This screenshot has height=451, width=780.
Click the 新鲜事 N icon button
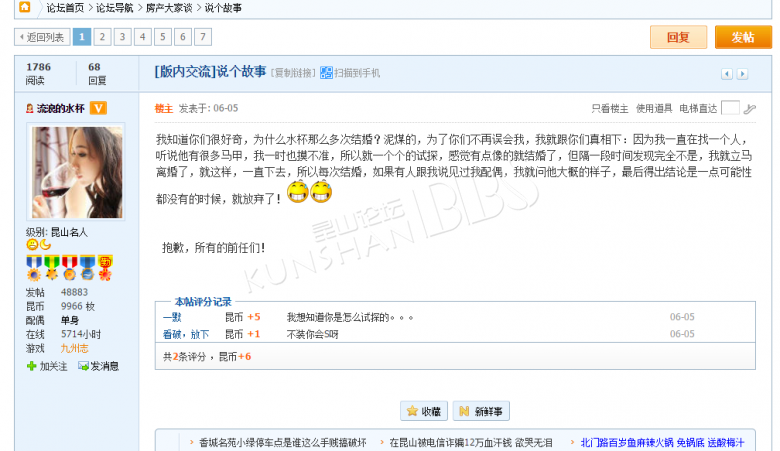tap(481, 411)
